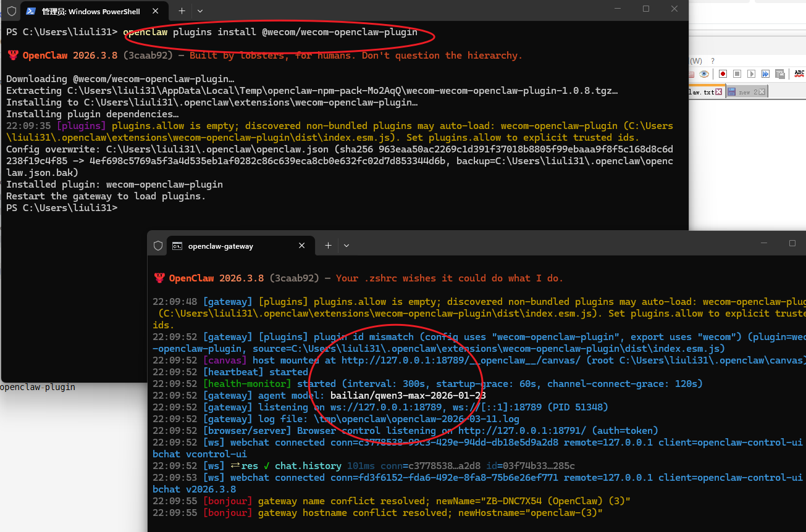Click the PowerShell icon on the 管理员 tab
Screen dimensions: 806x532
30,11
